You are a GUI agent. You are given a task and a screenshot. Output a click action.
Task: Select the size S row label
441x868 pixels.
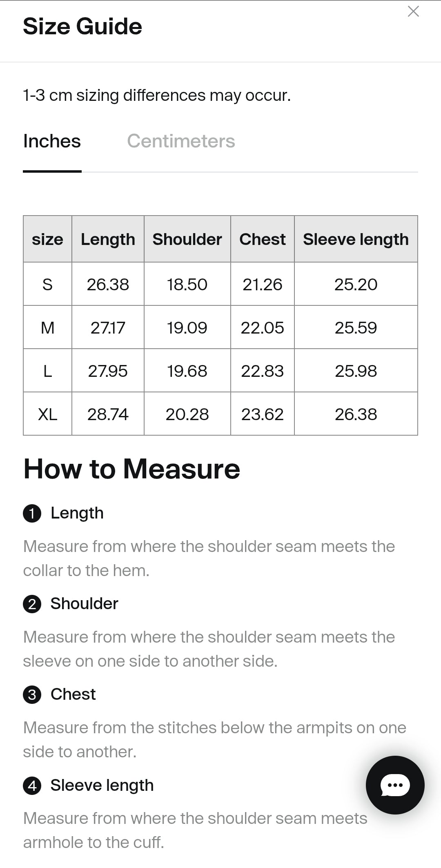point(47,284)
